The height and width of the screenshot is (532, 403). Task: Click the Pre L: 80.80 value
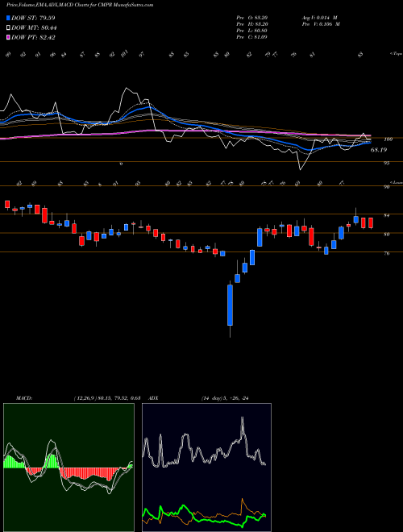pos(251,31)
